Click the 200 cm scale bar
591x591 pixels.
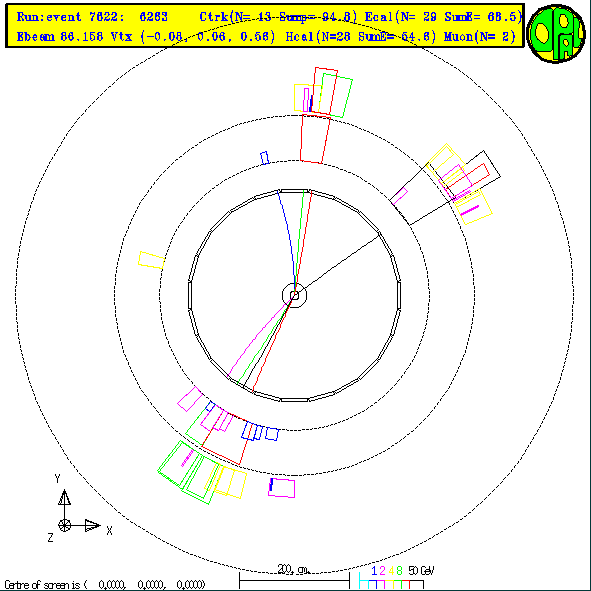point(294,577)
